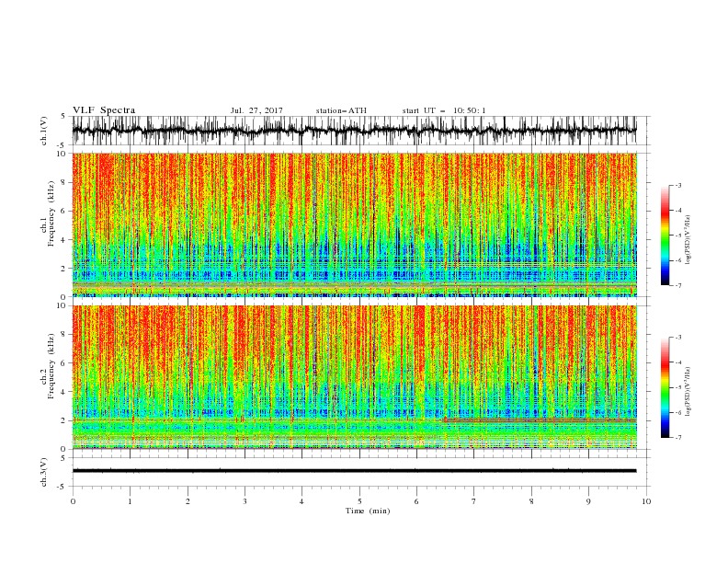The width and height of the screenshot is (728, 563).
Task: Click the "station=ATH" label
Action: coord(341,110)
